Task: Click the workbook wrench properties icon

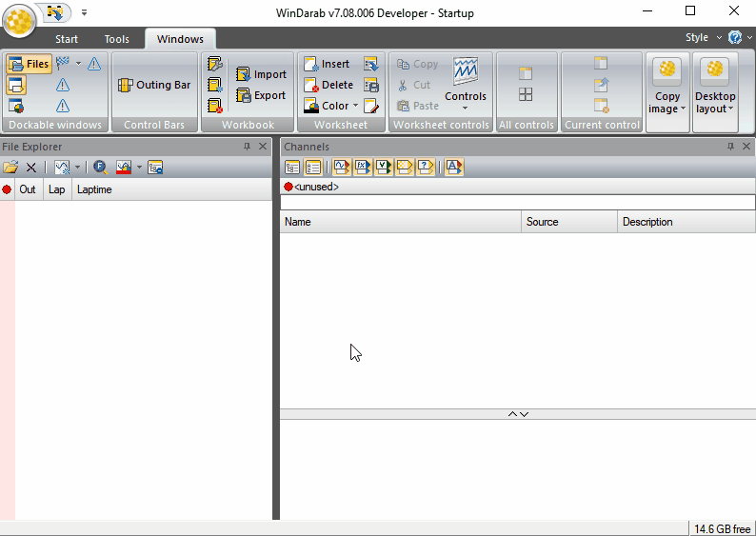Action: tap(214, 64)
